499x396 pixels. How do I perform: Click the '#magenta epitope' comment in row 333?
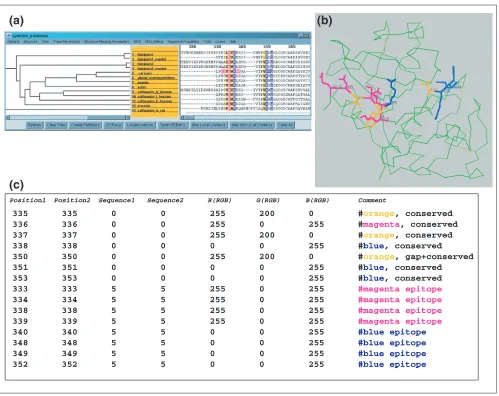400,289
